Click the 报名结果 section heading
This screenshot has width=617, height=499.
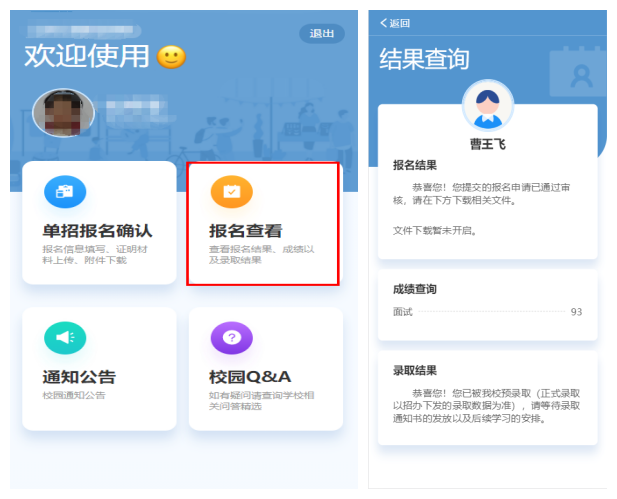pos(414,165)
